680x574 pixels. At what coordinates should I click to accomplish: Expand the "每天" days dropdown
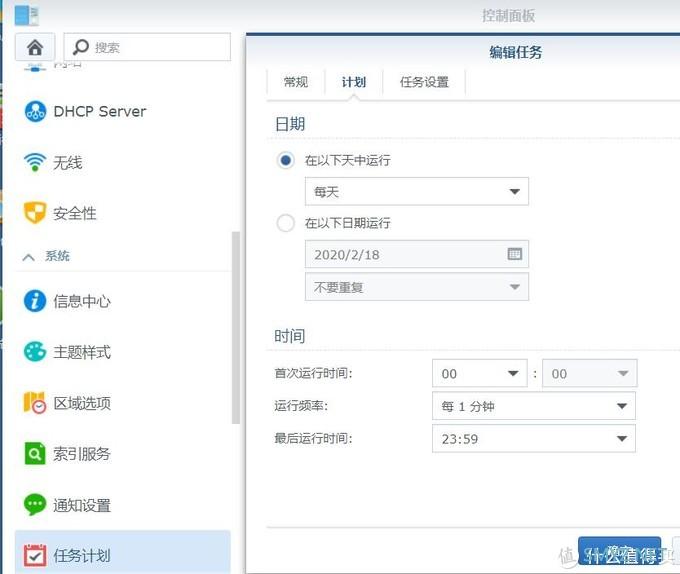tap(416, 191)
